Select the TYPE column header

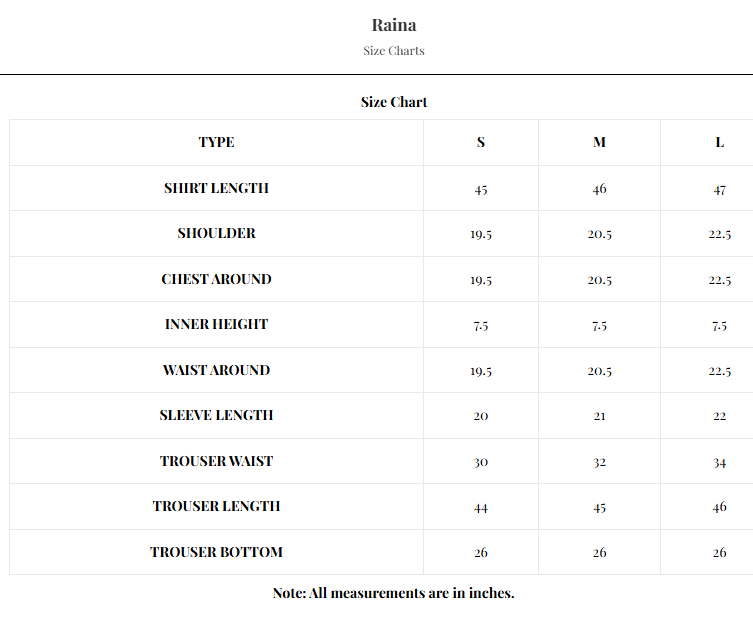tap(216, 142)
